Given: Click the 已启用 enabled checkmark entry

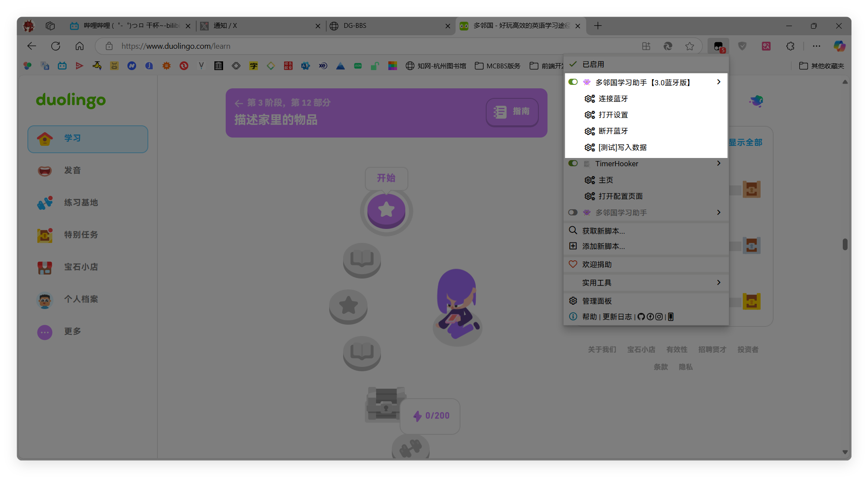Looking at the screenshot, I should pyautogui.click(x=646, y=64).
